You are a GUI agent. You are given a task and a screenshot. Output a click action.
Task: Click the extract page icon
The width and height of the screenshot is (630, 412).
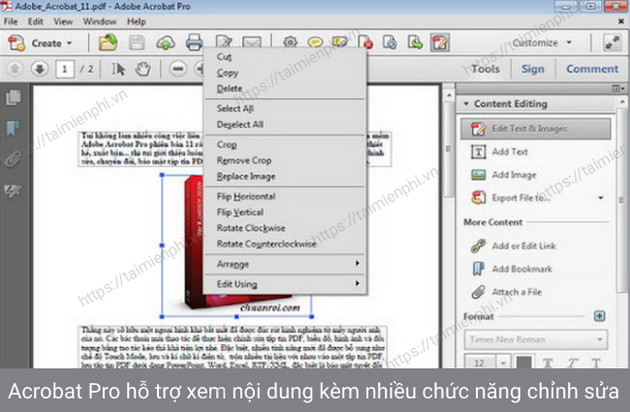tap(390, 42)
